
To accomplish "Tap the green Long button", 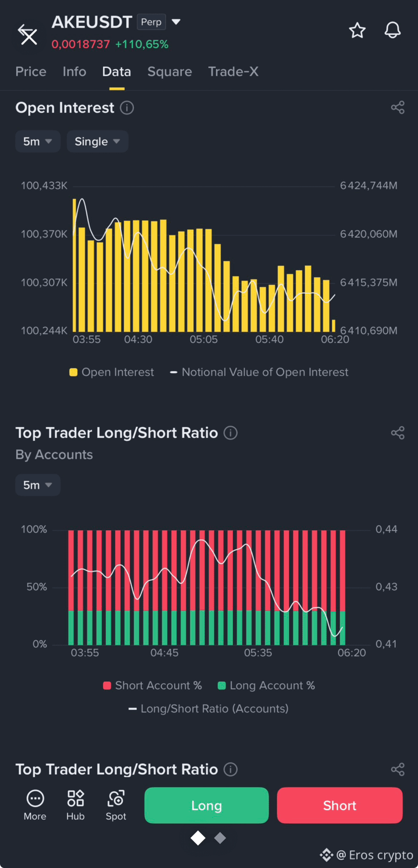I will click(206, 805).
